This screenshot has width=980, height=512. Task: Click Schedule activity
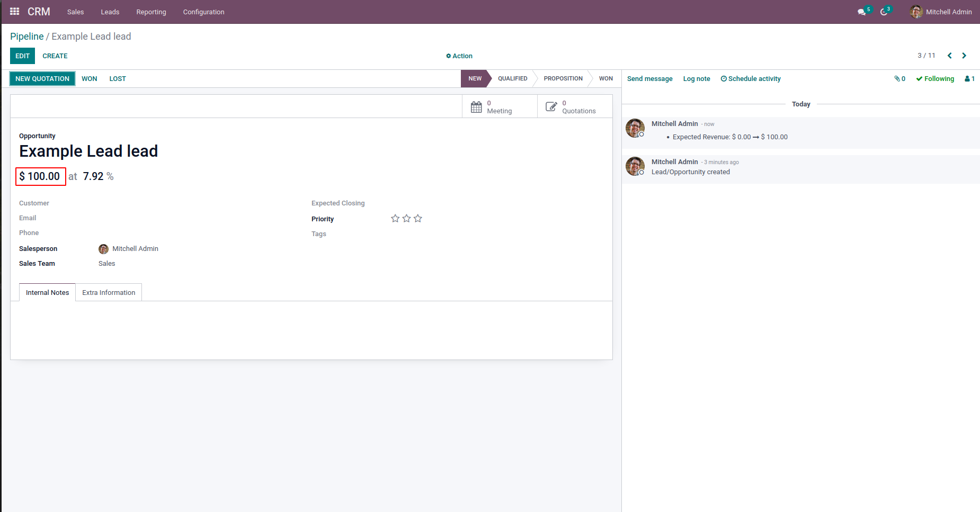751,79
